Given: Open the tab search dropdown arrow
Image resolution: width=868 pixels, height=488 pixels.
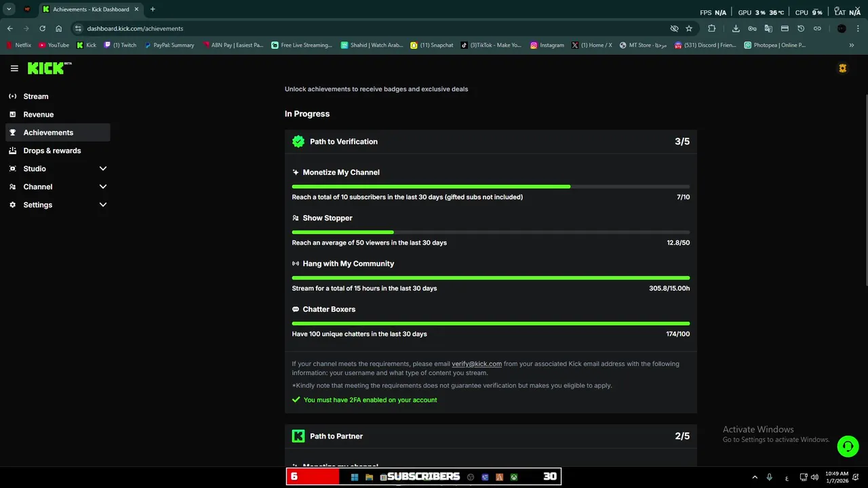Looking at the screenshot, I should [x=9, y=9].
